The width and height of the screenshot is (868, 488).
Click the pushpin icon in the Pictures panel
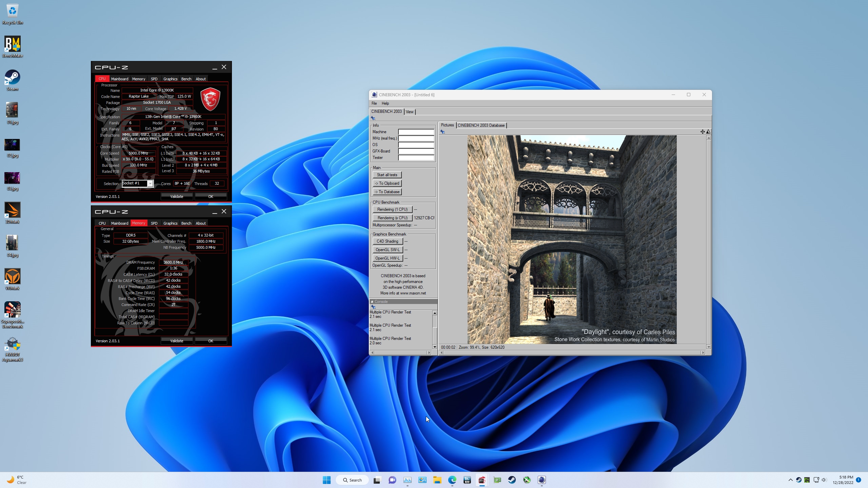pos(442,132)
